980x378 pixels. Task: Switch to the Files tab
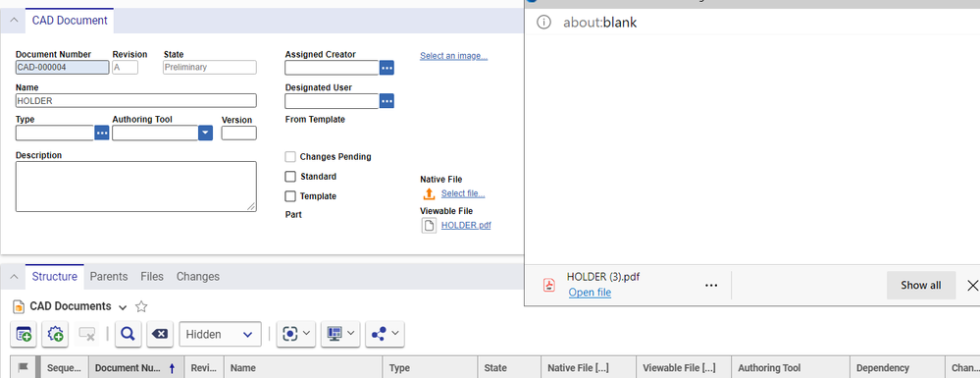[x=152, y=276]
